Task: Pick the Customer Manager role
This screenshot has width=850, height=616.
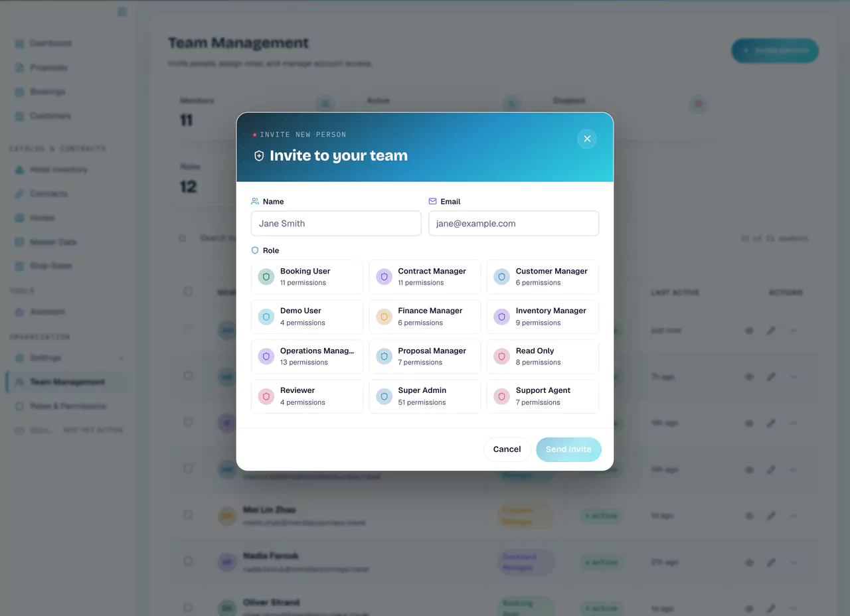Action: coord(543,277)
